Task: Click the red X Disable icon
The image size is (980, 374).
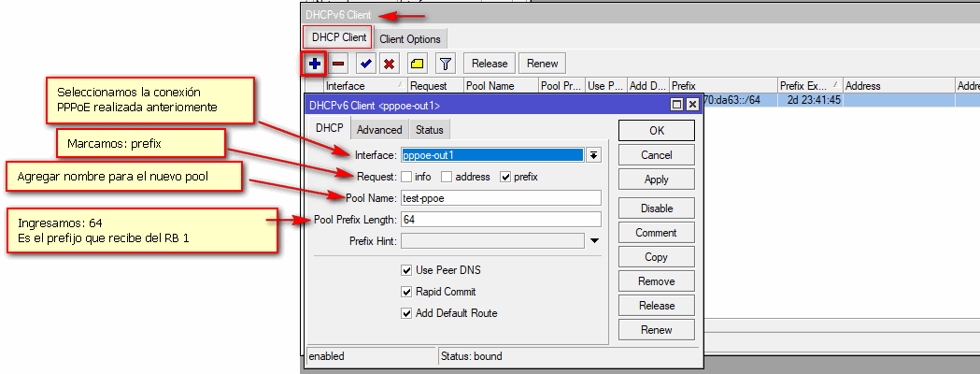Action: (x=390, y=64)
